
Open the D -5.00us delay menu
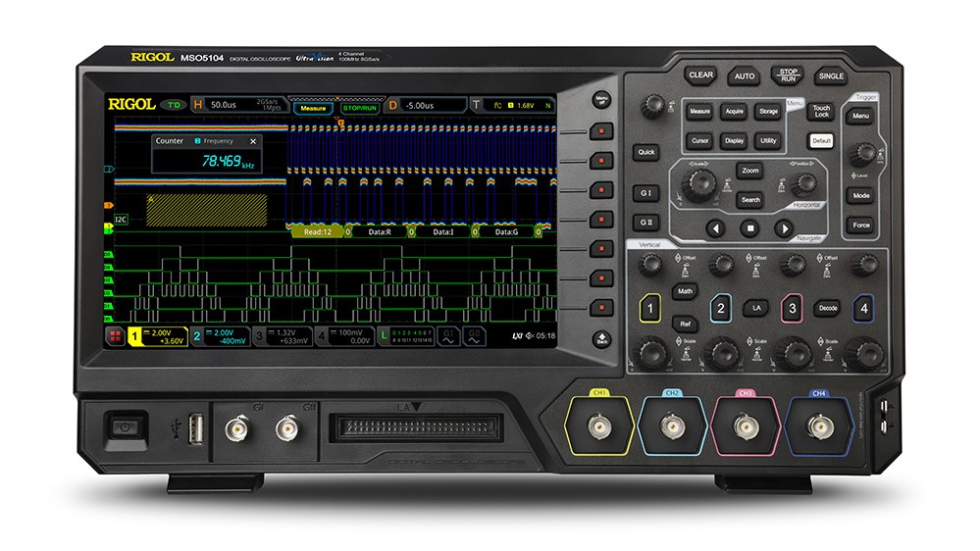pos(425,105)
